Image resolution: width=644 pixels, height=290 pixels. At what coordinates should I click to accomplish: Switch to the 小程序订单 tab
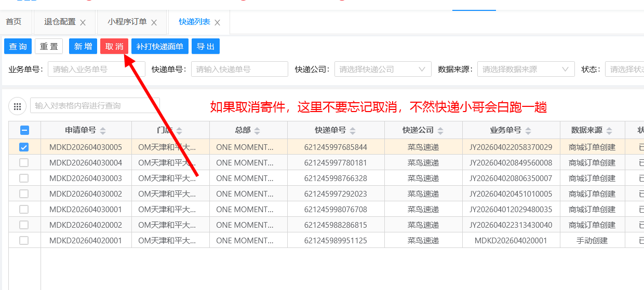pos(127,22)
